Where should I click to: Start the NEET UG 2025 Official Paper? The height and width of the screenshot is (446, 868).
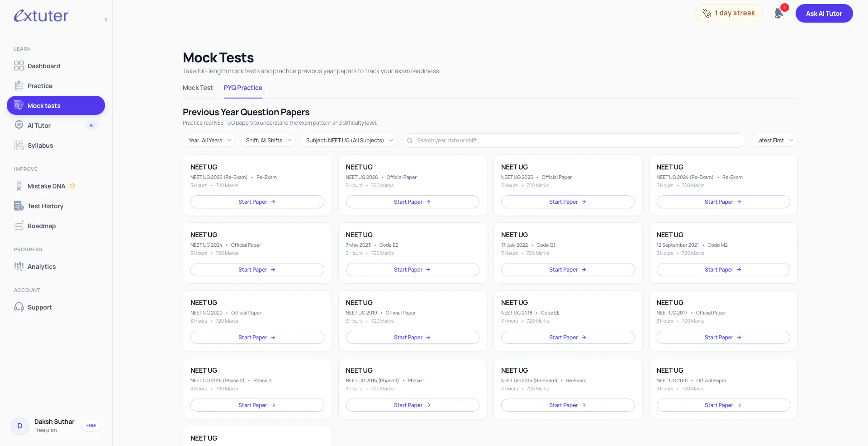(568, 202)
